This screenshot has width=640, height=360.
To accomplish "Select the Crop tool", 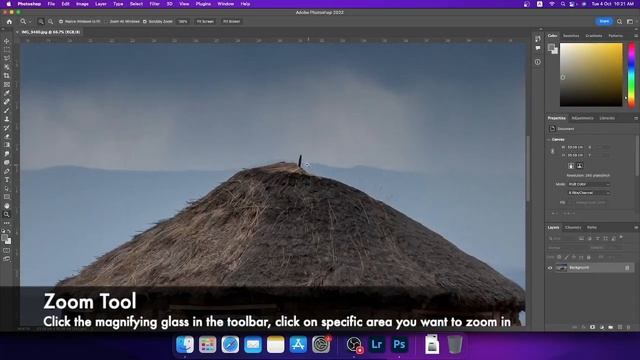I will click(7, 76).
